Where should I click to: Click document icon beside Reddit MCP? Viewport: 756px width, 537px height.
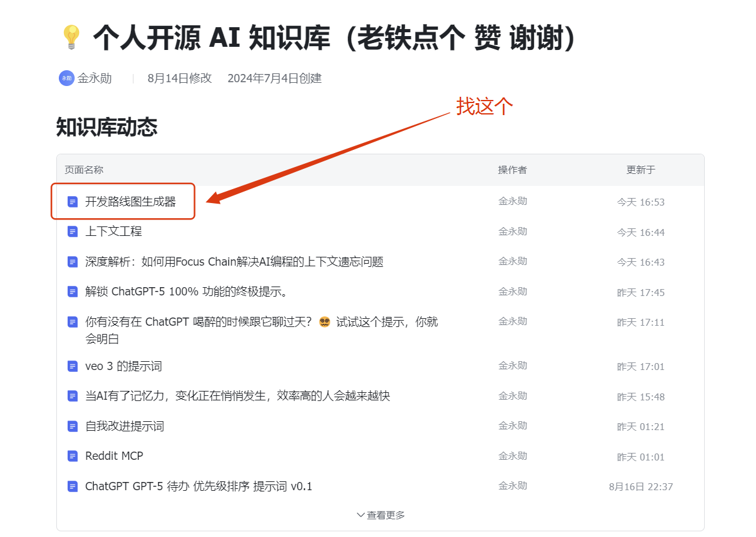[72, 456]
